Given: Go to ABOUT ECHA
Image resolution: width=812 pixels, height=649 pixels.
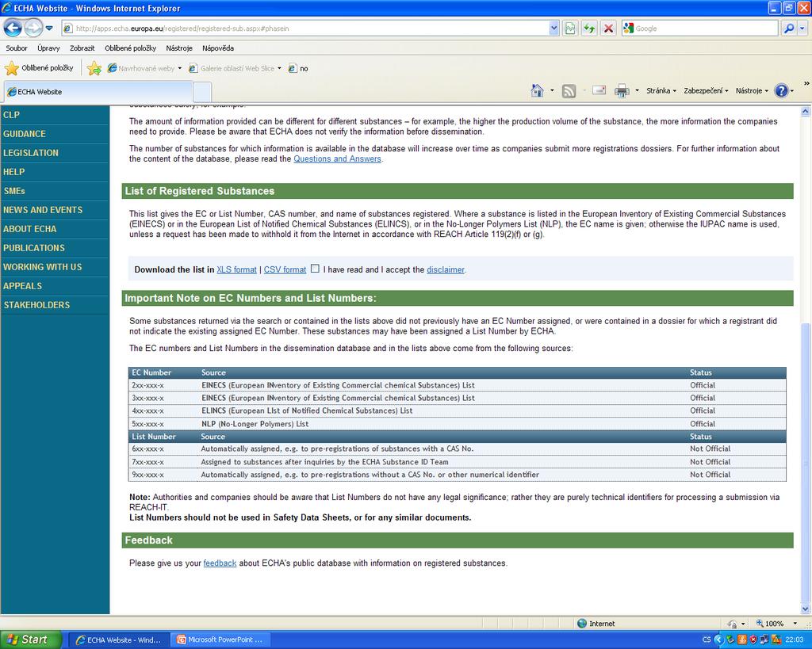Looking at the screenshot, I should [x=29, y=229].
